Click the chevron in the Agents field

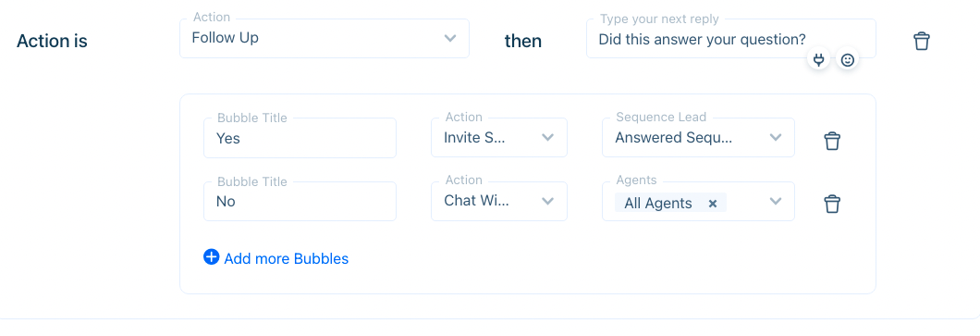click(x=776, y=201)
